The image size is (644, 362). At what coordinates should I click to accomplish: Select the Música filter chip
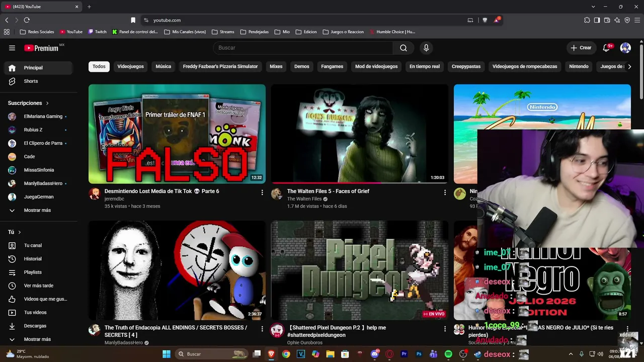(x=164, y=66)
